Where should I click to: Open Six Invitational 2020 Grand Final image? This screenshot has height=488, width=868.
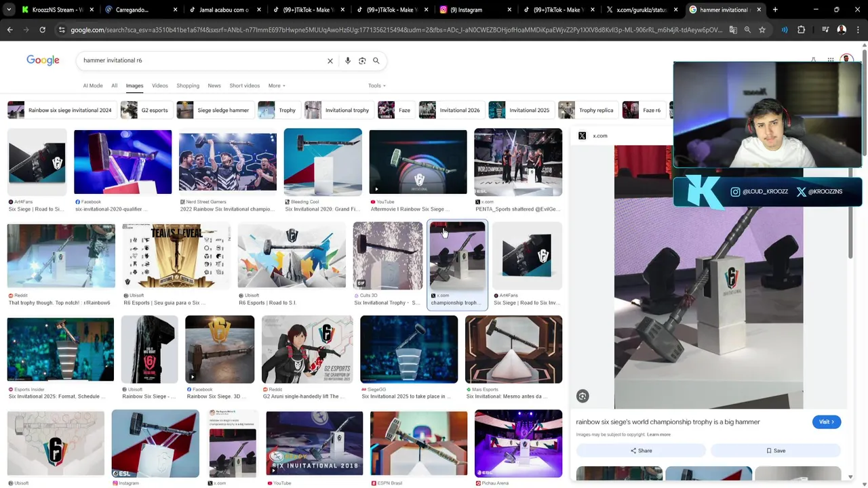point(323,162)
